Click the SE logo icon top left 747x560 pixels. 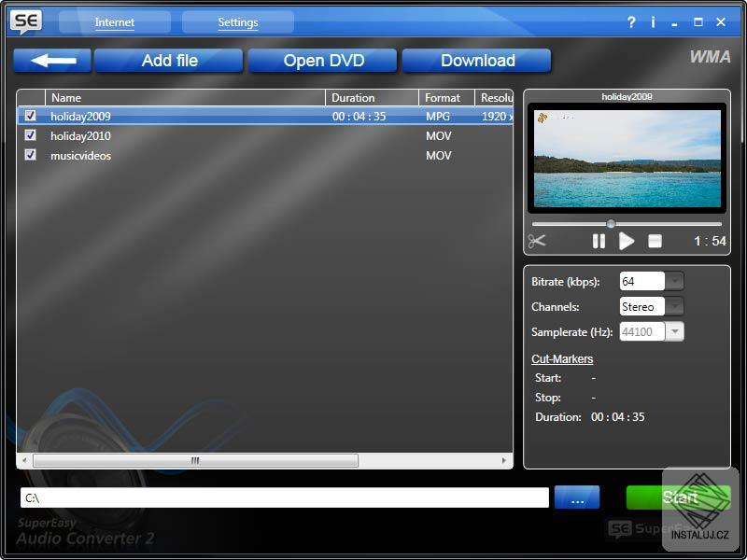pyautogui.click(x=27, y=21)
